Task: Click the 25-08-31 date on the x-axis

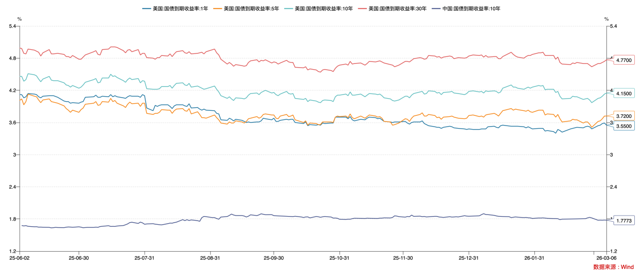Action: (x=210, y=258)
